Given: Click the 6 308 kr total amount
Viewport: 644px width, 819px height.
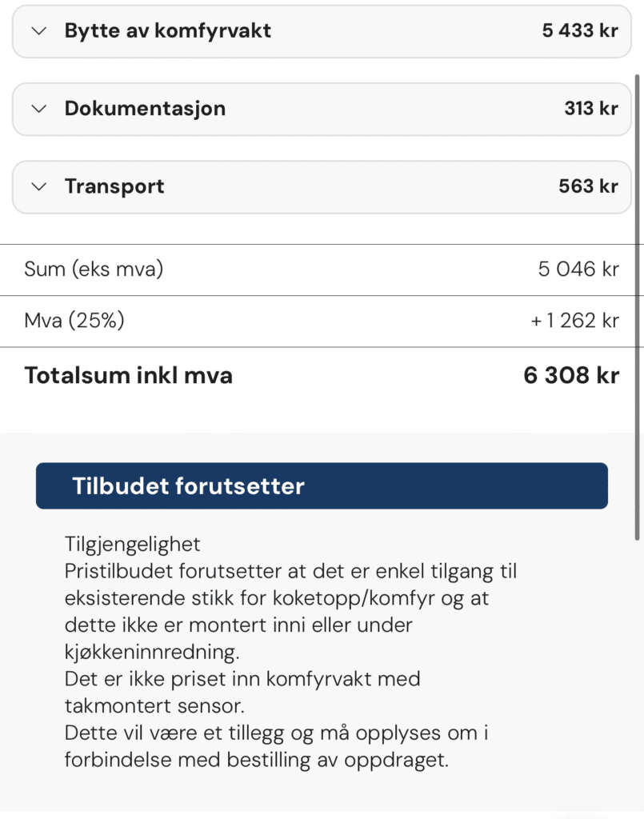Looking at the screenshot, I should [x=571, y=376].
